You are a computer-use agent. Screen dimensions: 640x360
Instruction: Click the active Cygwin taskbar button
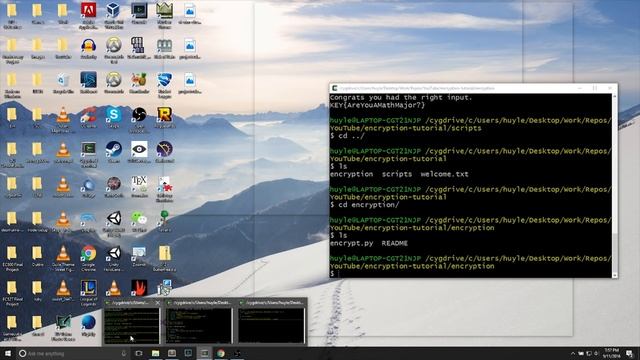click(x=204, y=353)
